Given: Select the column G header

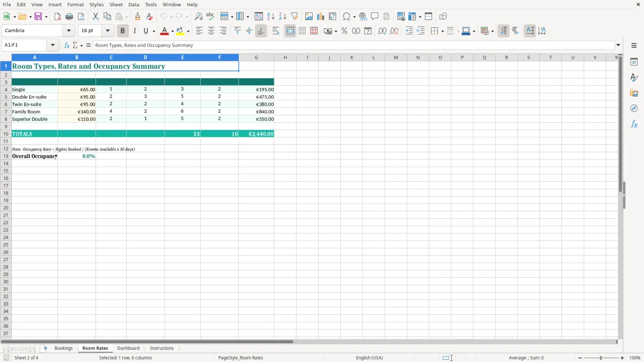Looking at the screenshot, I should [256, 57].
